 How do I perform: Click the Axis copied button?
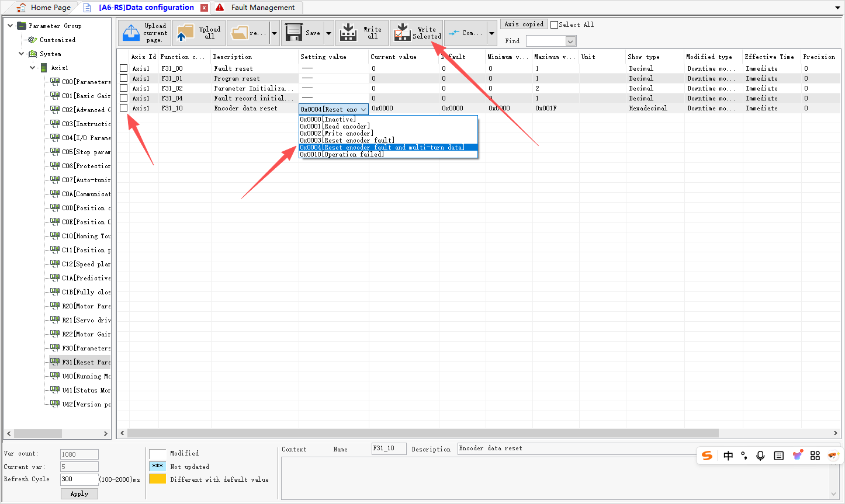tap(524, 25)
